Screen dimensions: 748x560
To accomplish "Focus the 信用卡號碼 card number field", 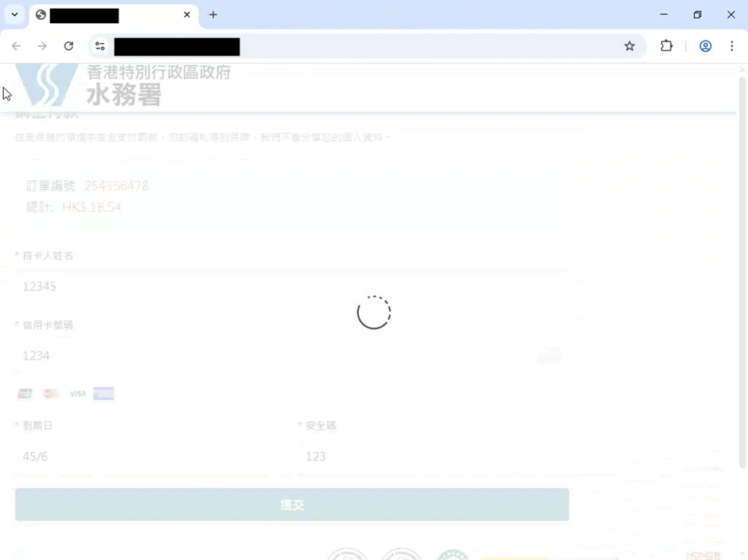I will point(271,356).
